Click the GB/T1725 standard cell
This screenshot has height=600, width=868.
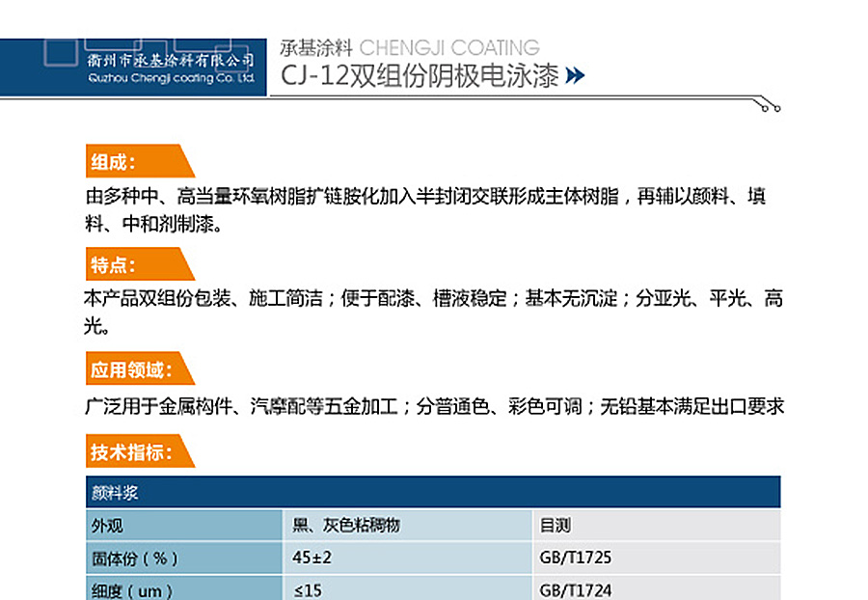tap(657, 558)
